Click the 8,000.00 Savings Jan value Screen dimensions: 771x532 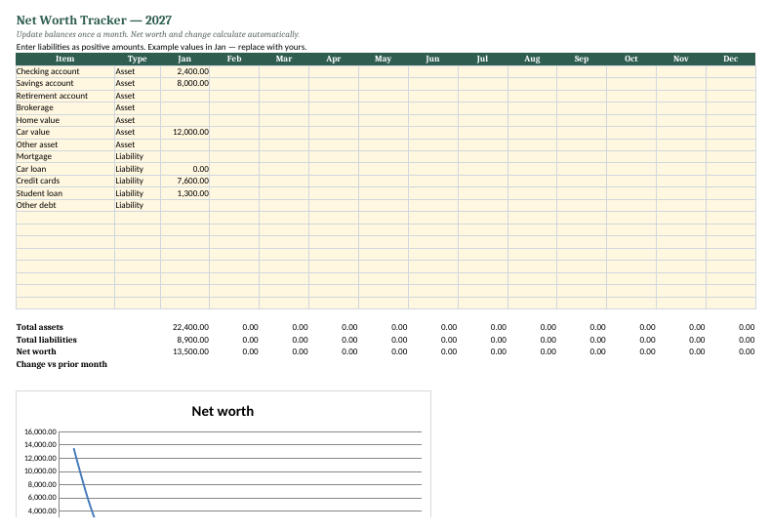(184, 84)
